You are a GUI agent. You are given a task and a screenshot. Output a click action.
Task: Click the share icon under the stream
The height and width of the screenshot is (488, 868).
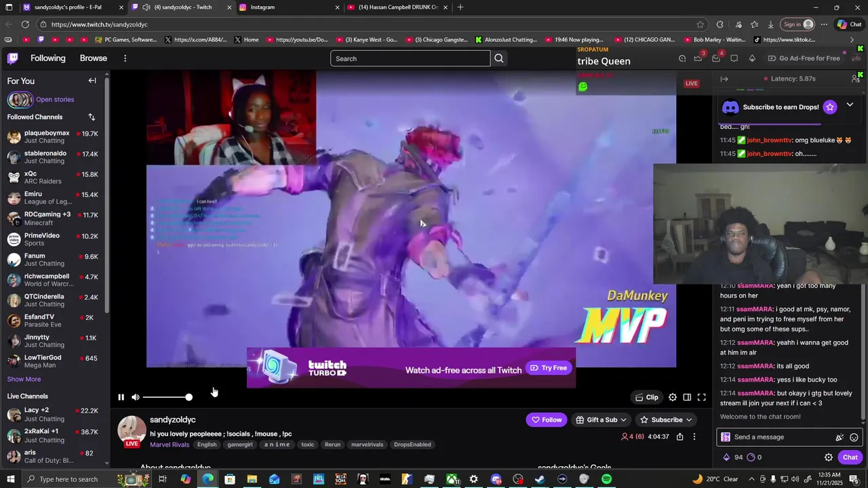coord(679,437)
